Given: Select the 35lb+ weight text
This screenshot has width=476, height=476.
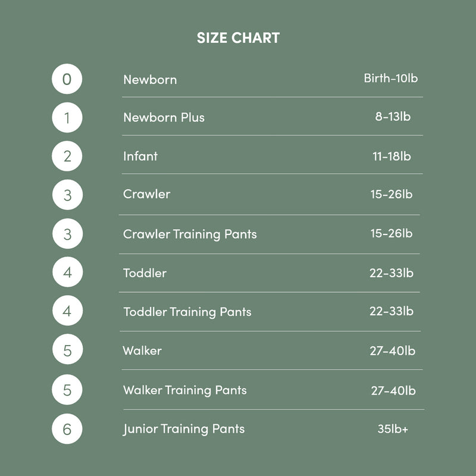Looking at the screenshot, I should click(393, 428).
